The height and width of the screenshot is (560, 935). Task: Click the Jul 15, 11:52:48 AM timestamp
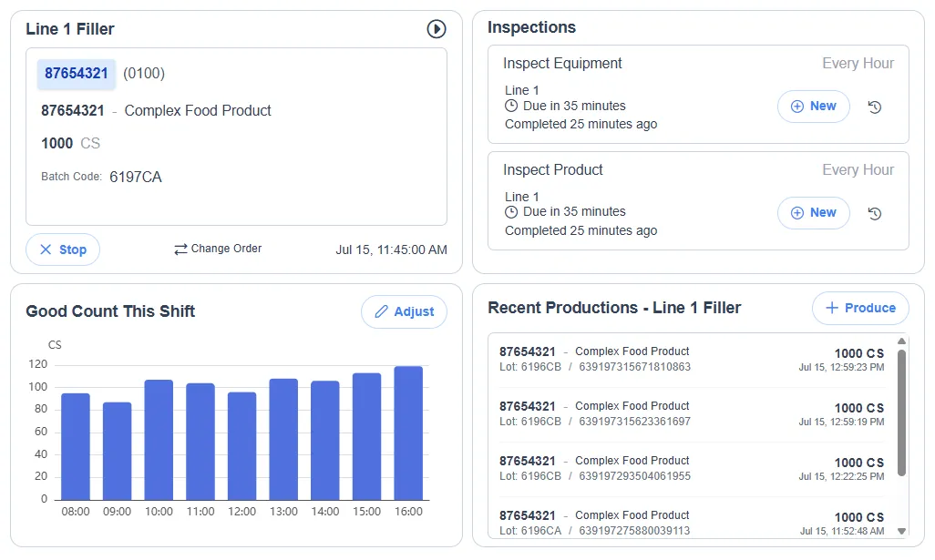tap(842, 531)
